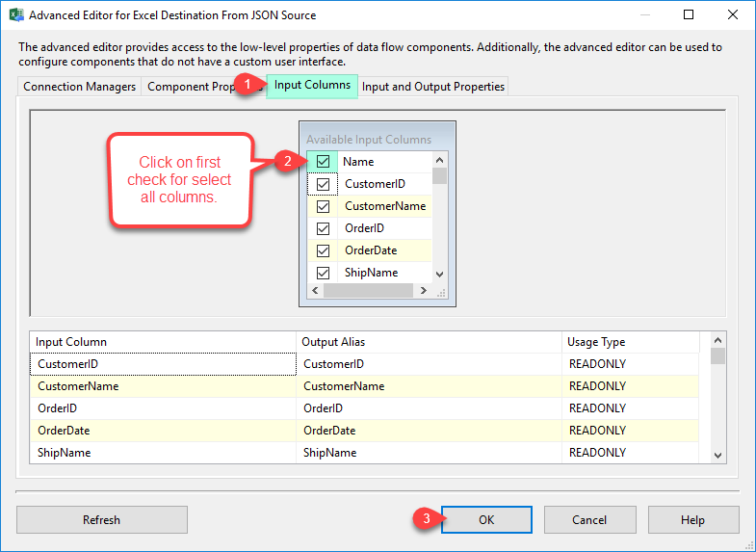Click the Input Column header
This screenshot has height=552, width=756.
(x=163, y=342)
